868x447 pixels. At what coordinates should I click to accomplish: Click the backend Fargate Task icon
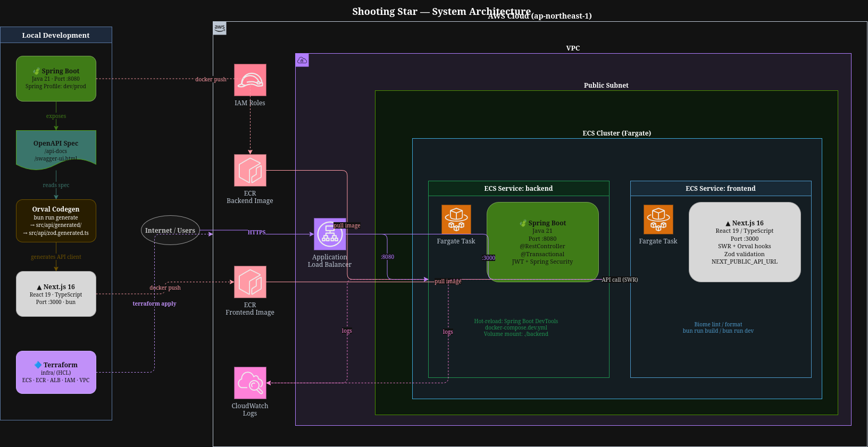tap(456, 220)
